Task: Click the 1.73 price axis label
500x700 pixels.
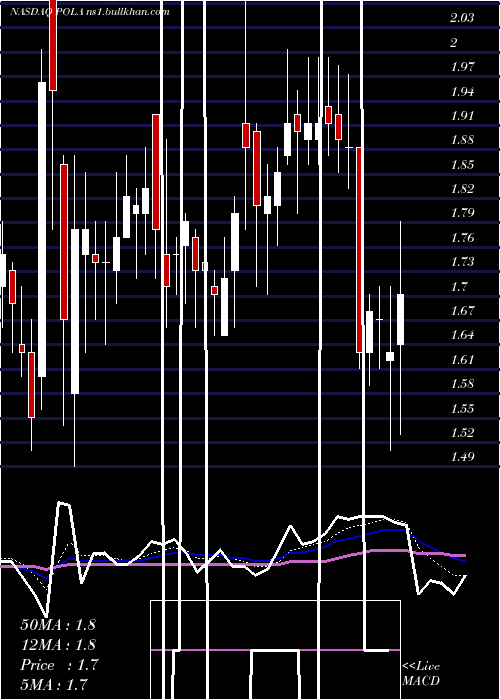Action: 462,262
